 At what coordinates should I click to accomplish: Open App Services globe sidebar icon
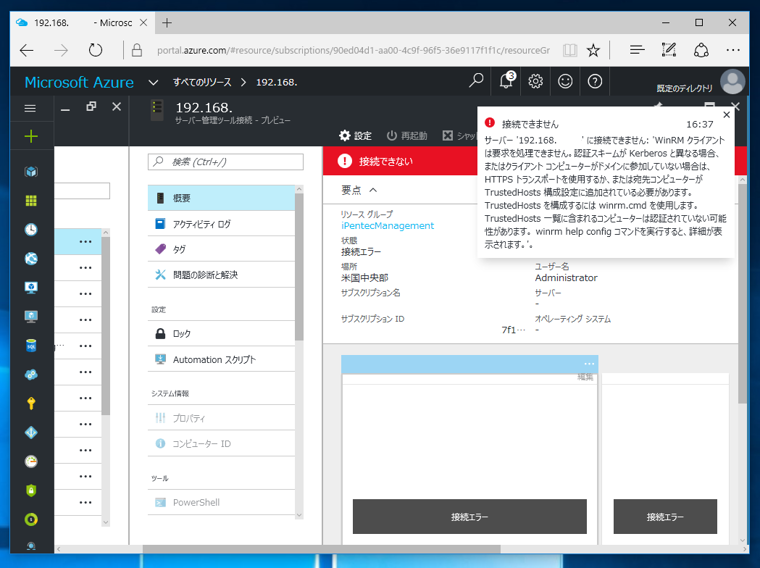(31, 258)
